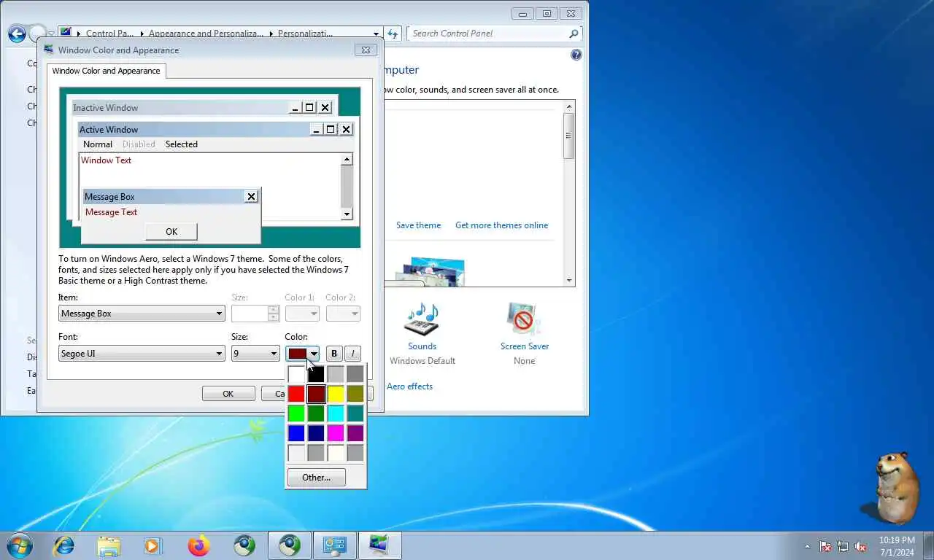Image resolution: width=934 pixels, height=560 pixels.
Task: Open Windows Explorer folder icon on taskbar
Action: point(109,545)
